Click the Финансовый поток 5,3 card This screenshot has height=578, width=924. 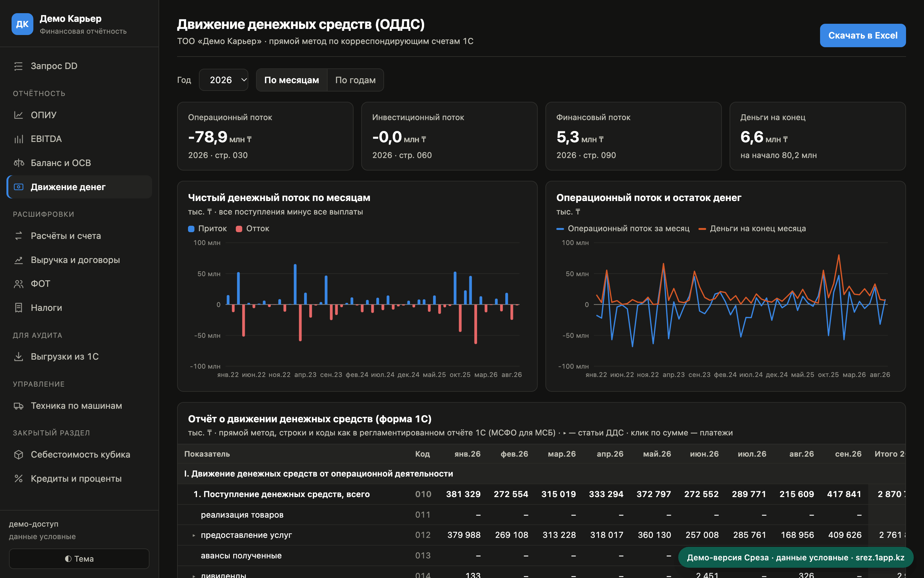click(x=633, y=136)
